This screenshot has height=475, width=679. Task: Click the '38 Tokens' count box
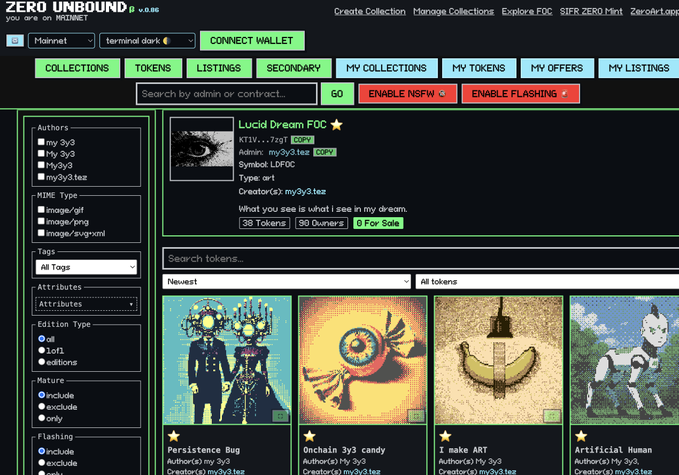point(264,223)
